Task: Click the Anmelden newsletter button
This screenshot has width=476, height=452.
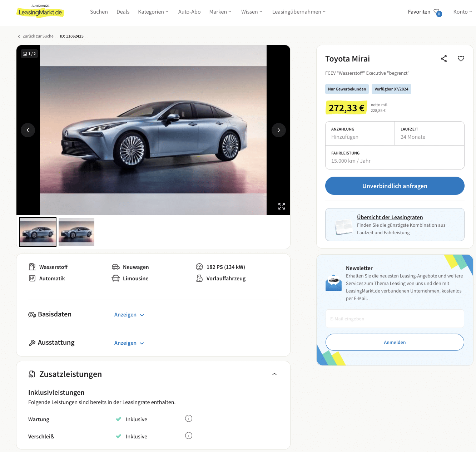Action: [x=395, y=342]
